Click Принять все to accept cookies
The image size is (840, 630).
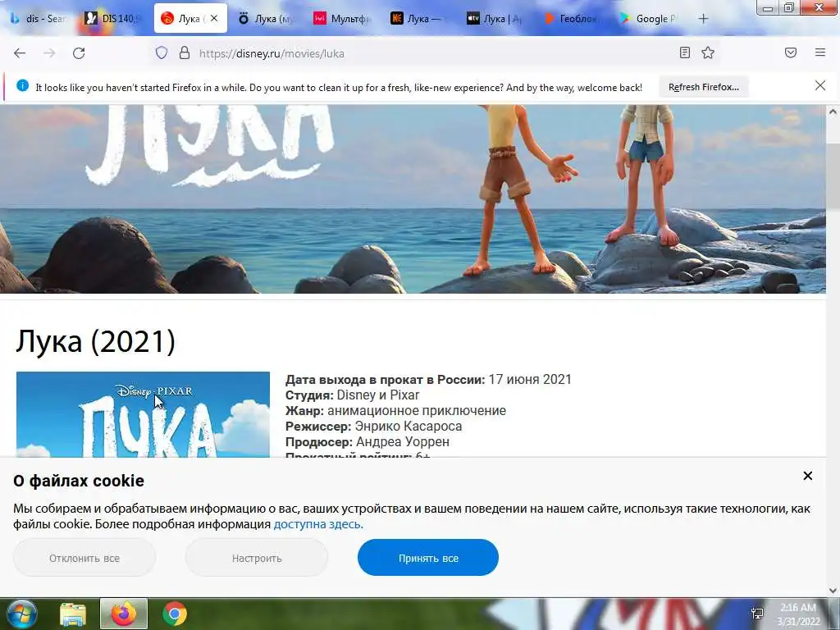click(x=428, y=558)
